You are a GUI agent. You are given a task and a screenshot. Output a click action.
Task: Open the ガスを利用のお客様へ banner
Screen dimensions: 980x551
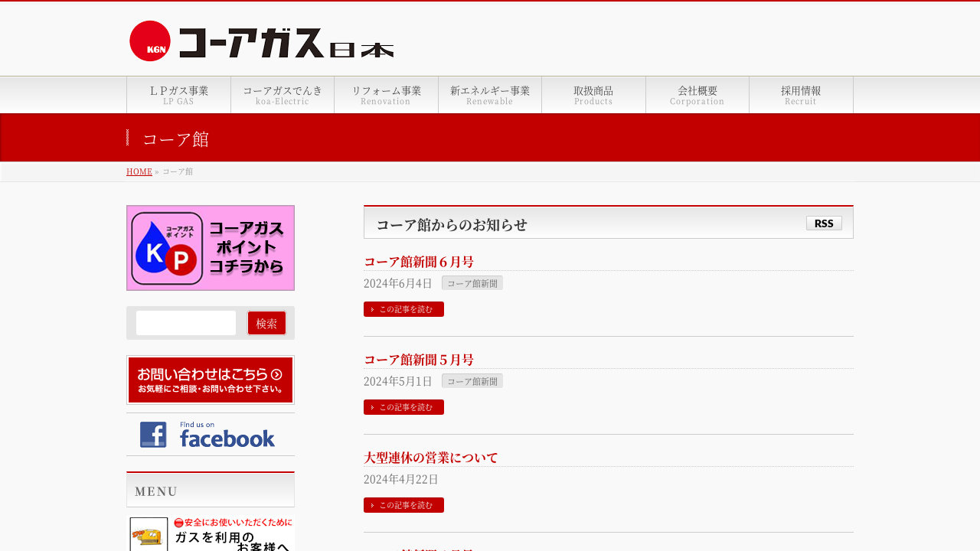[211, 533]
